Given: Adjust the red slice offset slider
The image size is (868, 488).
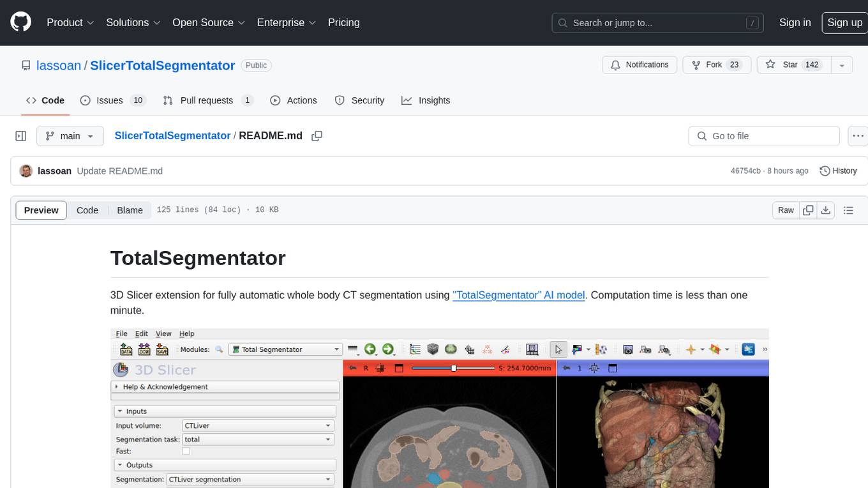Looking at the screenshot, I should click(x=453, y=368).
